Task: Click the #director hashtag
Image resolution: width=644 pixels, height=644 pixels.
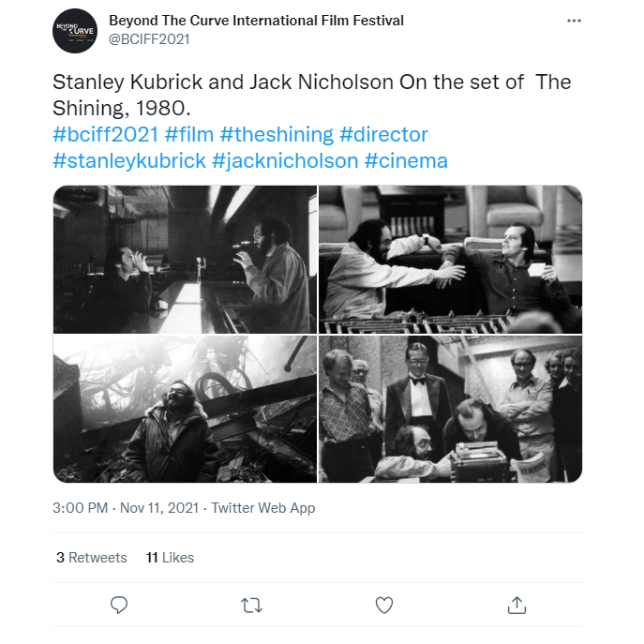Action: (383, 134)
